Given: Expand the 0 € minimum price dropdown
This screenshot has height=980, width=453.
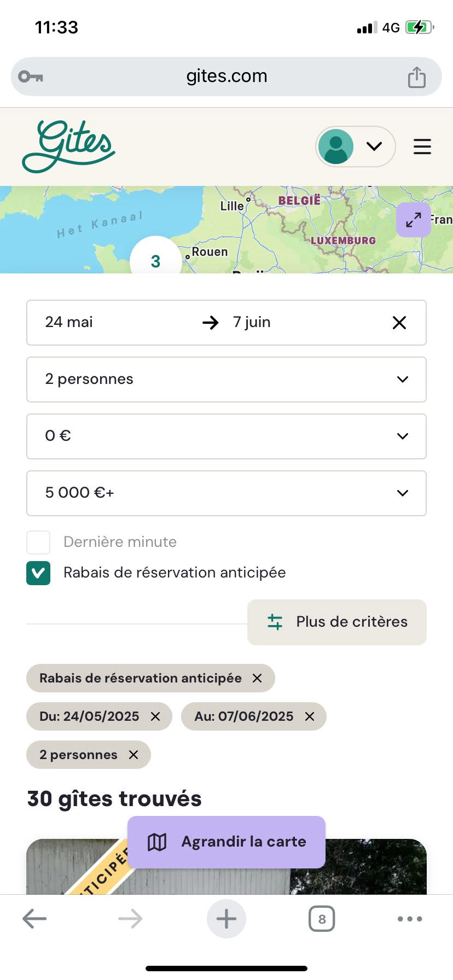Looking at the screenshot, I should (x=226, y=436).
